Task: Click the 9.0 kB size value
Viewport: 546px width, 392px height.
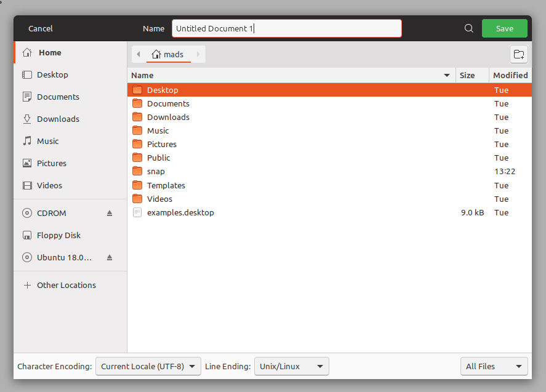Action: 472,213
